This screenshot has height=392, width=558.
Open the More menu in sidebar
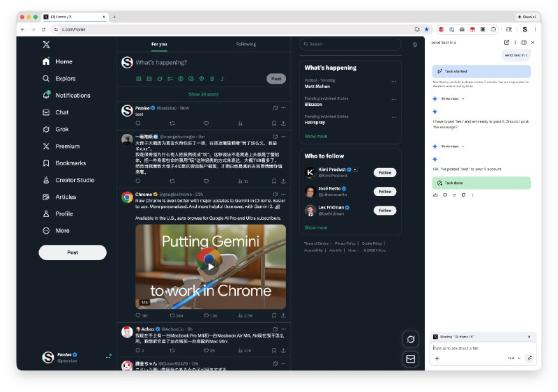click(x=56, y=230)
